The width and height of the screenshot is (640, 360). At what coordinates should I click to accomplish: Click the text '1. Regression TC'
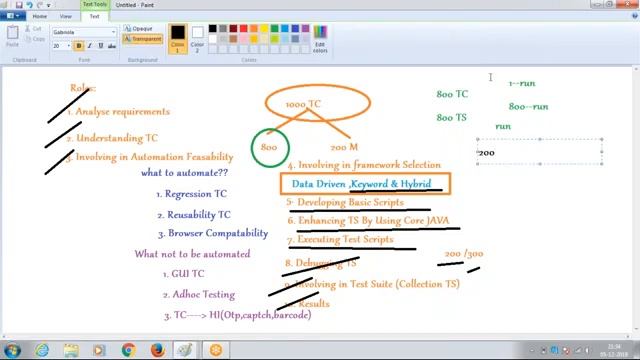tap(191, 194)
